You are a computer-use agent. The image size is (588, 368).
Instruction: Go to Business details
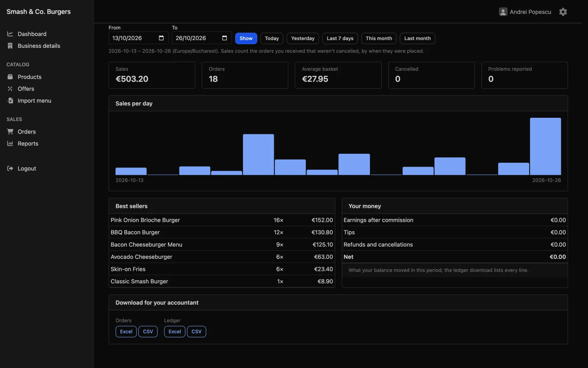click(x=39, y=46)
